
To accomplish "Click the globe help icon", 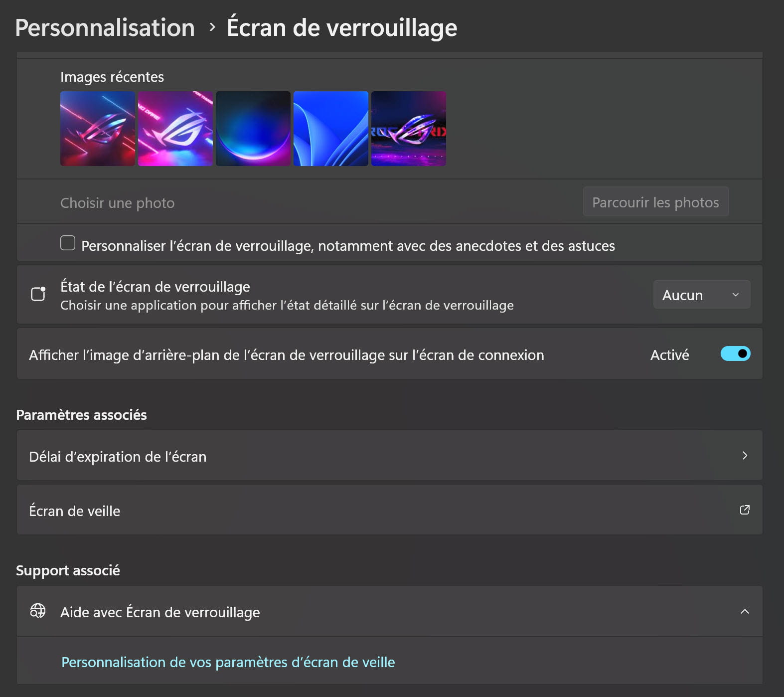I will pyautogui.click(x=38, y=611).
